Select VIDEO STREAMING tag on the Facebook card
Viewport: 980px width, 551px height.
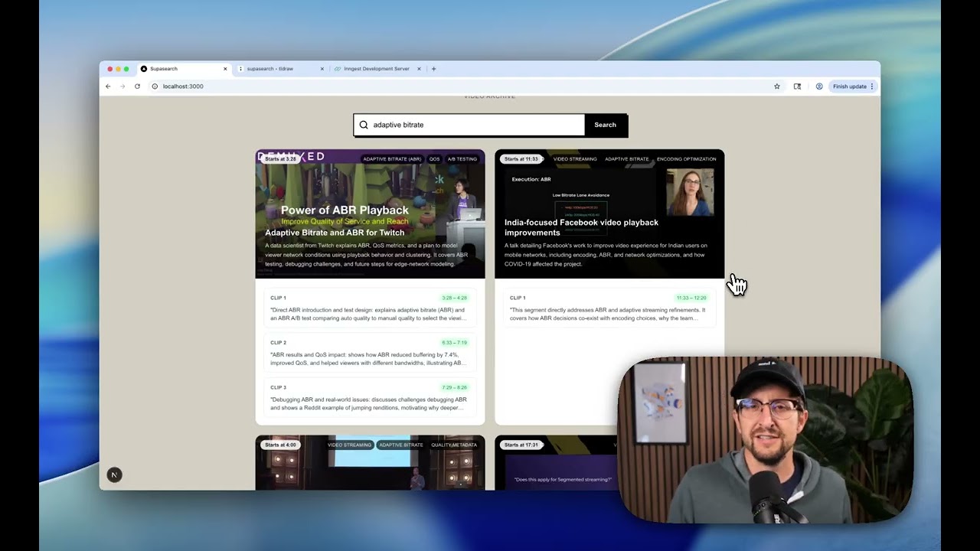tap(575, 159)
